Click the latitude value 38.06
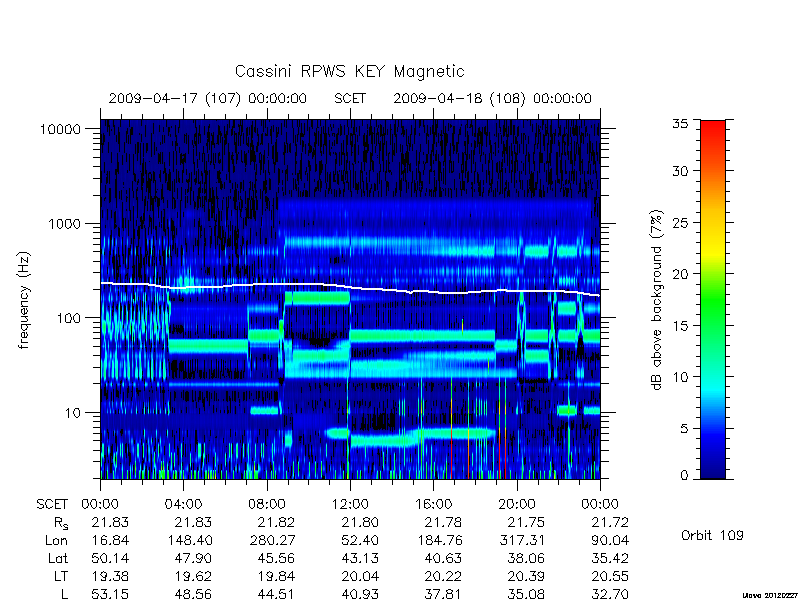 click(526, 559)
